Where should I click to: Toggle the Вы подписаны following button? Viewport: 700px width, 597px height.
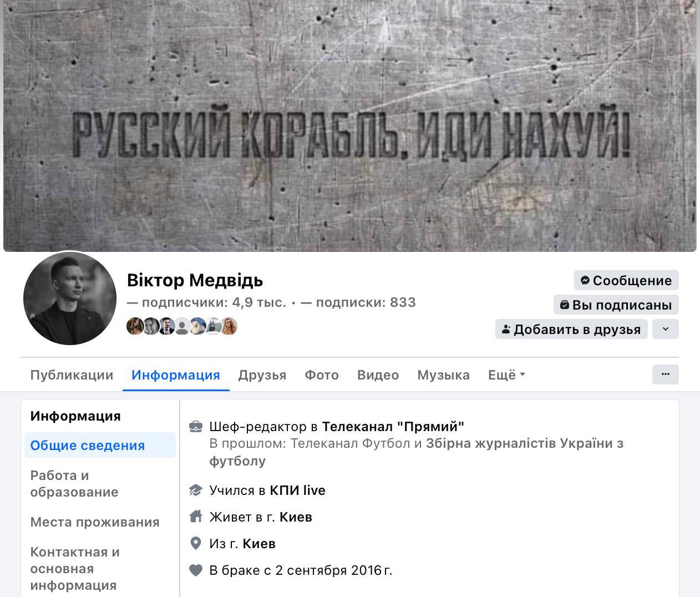pos(616,305)
